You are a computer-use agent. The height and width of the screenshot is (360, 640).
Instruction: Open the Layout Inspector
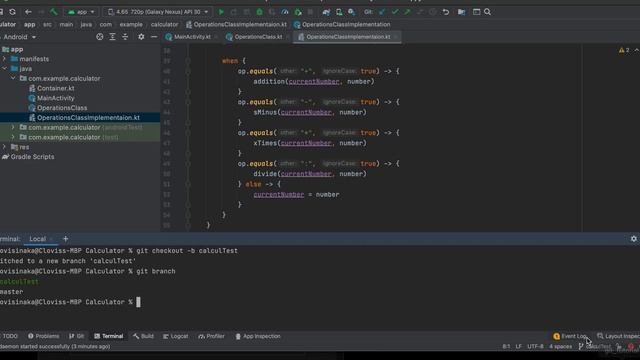point(618,336)
